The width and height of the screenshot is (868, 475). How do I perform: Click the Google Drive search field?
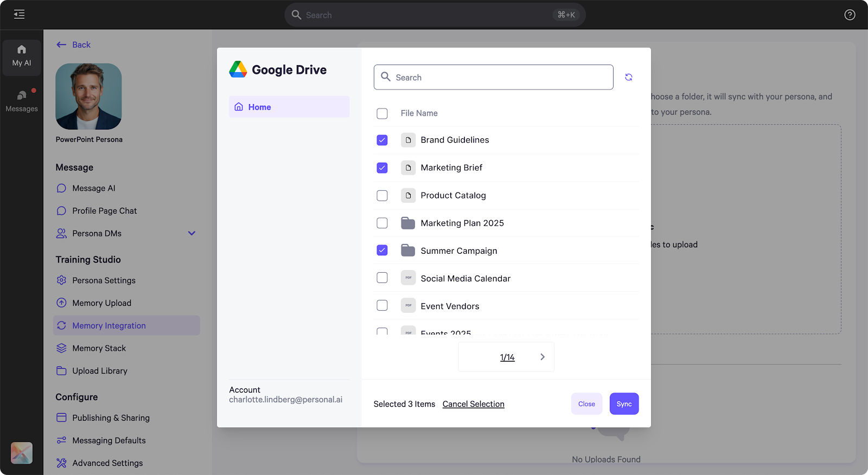493,77
